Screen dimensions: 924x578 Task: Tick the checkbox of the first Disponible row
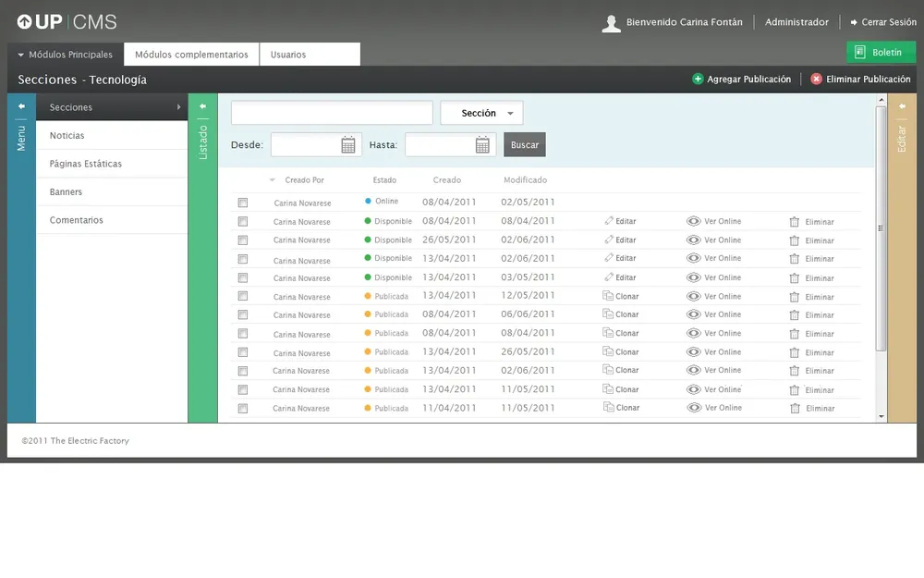[x=243, y=221]
